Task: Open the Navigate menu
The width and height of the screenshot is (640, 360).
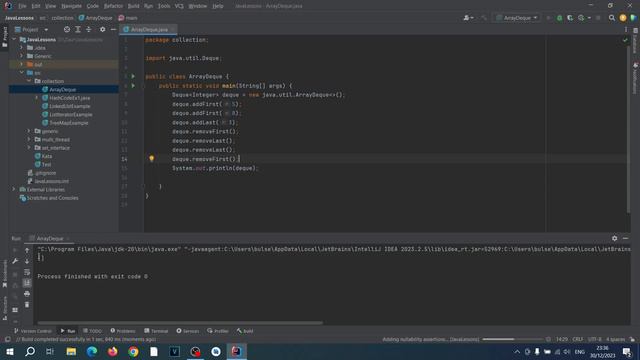Action: 71,6
